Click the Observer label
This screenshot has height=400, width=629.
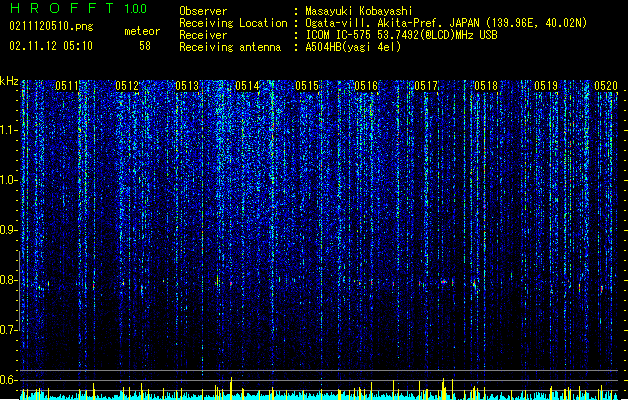coord(203,11)
